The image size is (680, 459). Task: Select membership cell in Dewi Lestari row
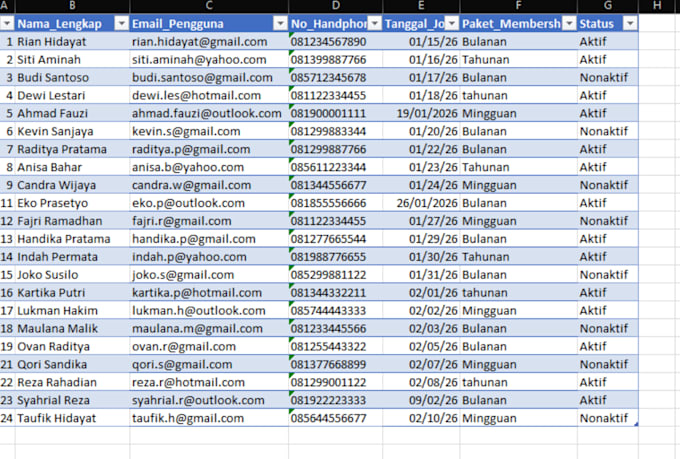click(x=519, y=95)
